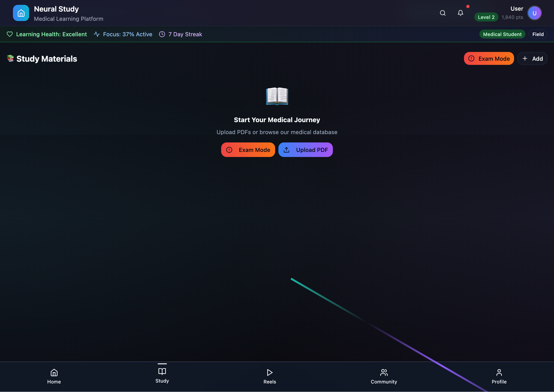Image resolution: width=554 pixels, height=392 pixels.
Task: Click the user avatar circle
Action: pos(534,13)
